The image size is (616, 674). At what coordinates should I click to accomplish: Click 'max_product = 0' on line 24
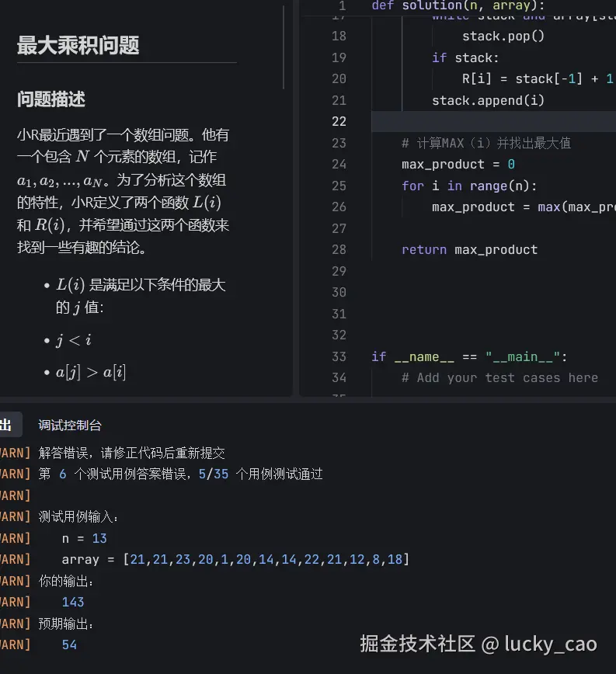(x=458, y=164)
